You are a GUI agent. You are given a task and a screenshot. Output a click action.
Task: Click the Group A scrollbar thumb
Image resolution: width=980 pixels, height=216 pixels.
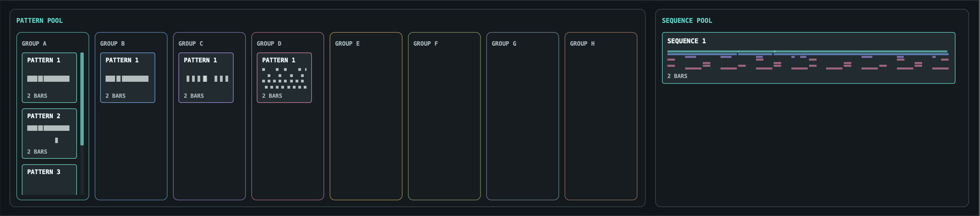82,99
